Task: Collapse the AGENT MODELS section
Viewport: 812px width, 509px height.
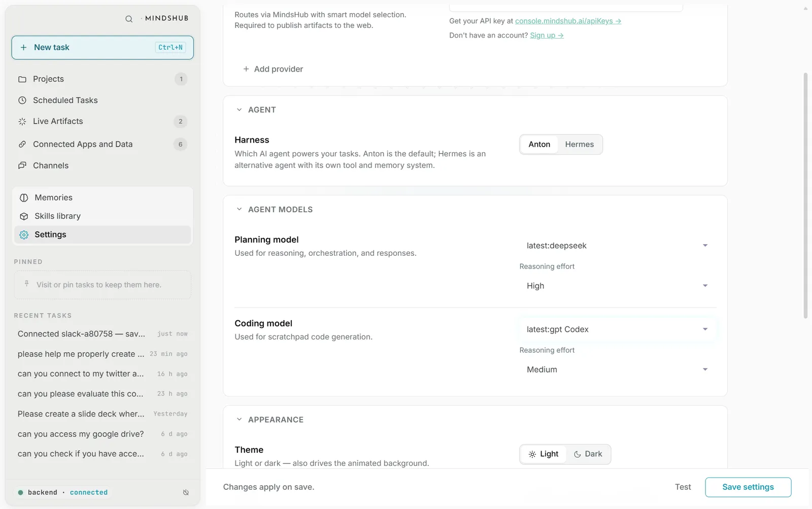Action: 239,210
